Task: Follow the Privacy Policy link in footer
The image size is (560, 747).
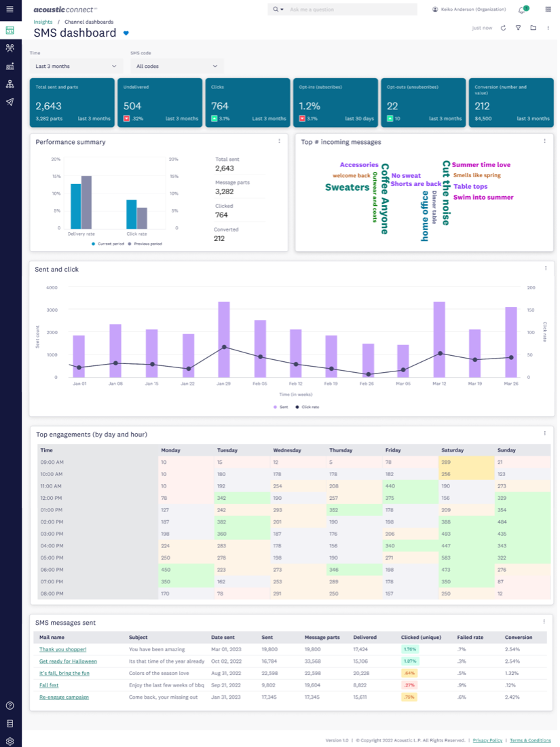Action: [x=487, y=740]
